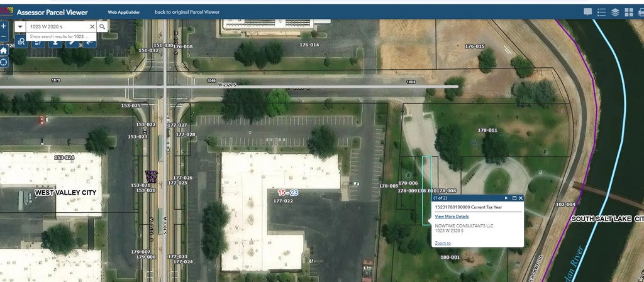Viewport: 644px width, 282px height.
Task: Open the parcel search widget below the search bar
Action: [22, 42]
